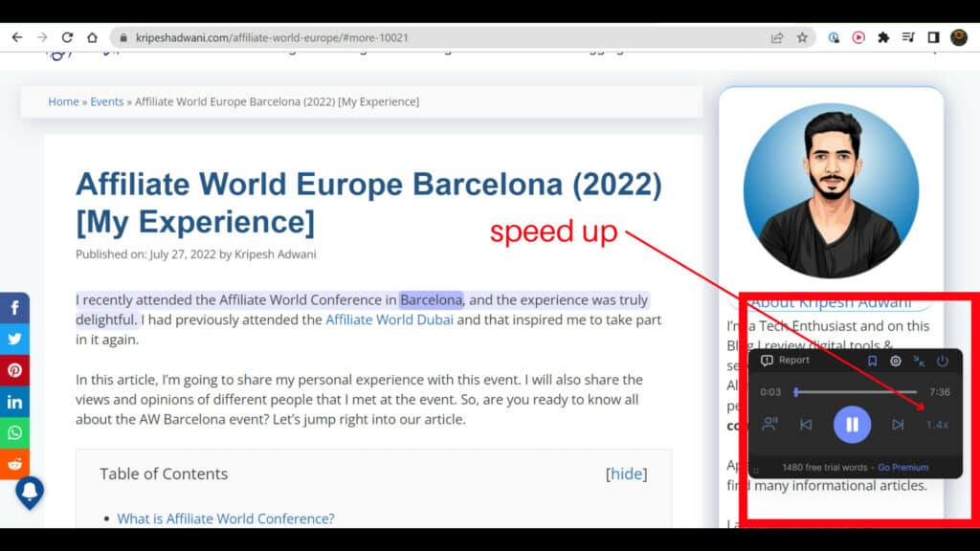This screenshot has width=980, height=551.
Task: Open the LinkedIn share icon
Action: coord(14,402)
